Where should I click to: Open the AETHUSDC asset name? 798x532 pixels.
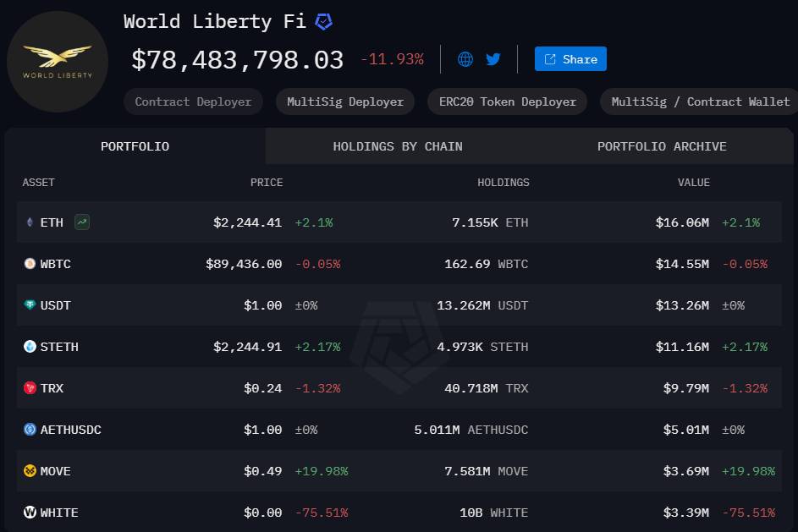(71, 430)
